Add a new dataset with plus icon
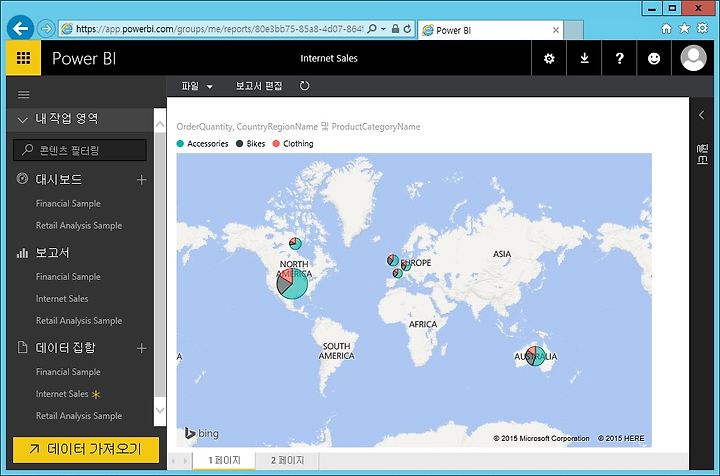 pos(141,348)
